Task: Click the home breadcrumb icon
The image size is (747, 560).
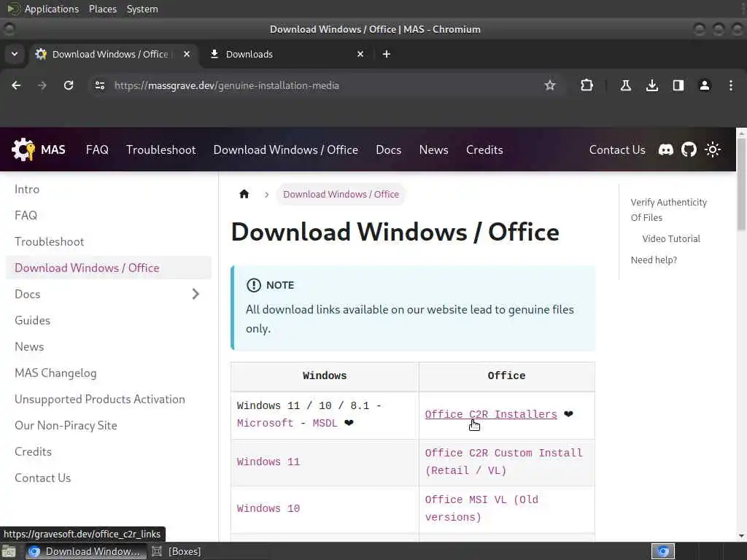Action: click(x=244, y=194)
